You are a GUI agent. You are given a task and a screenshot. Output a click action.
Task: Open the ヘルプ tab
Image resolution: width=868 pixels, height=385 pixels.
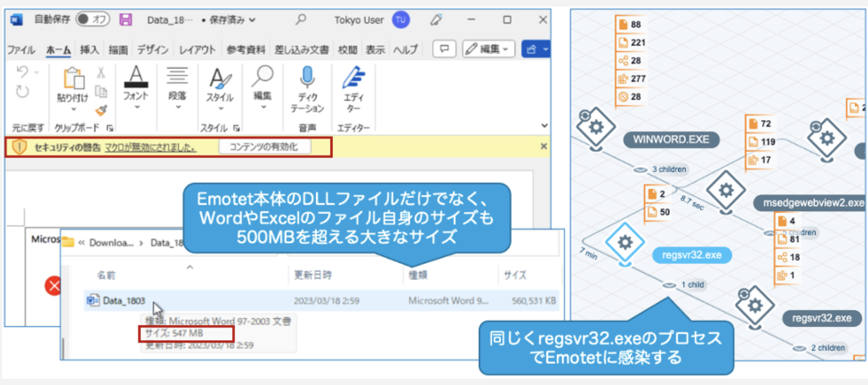coord(405,49)
